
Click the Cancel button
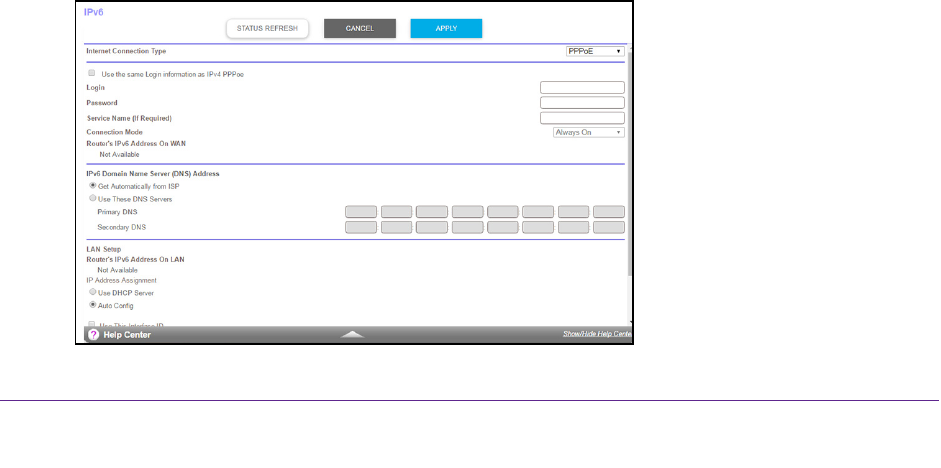(x=359, y=28)
